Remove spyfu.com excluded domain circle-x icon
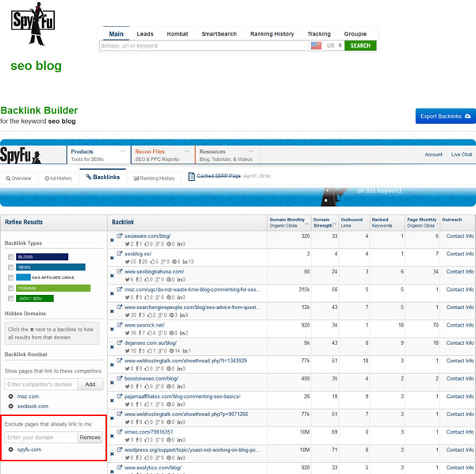Image resolution: width=476 pixels, height=474 pixels. click(x=11, y=449)
